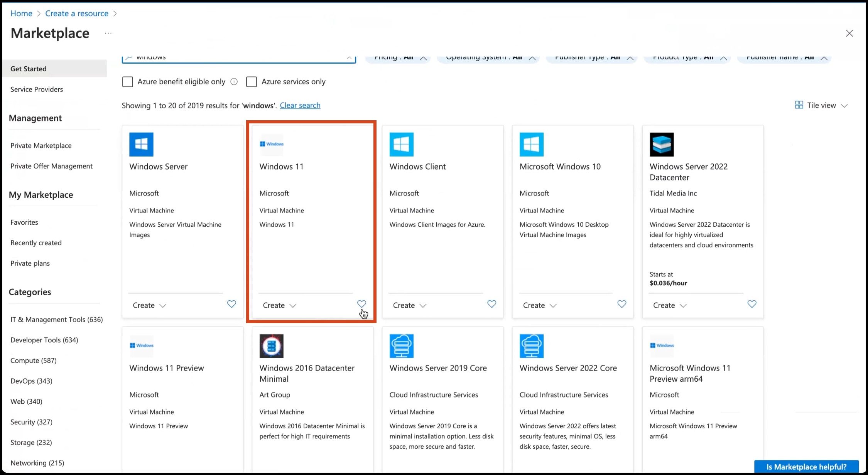Select the Windows 2016 Datacenter Minimal logo
Screen dimensions: 868x475
point(271,346)
